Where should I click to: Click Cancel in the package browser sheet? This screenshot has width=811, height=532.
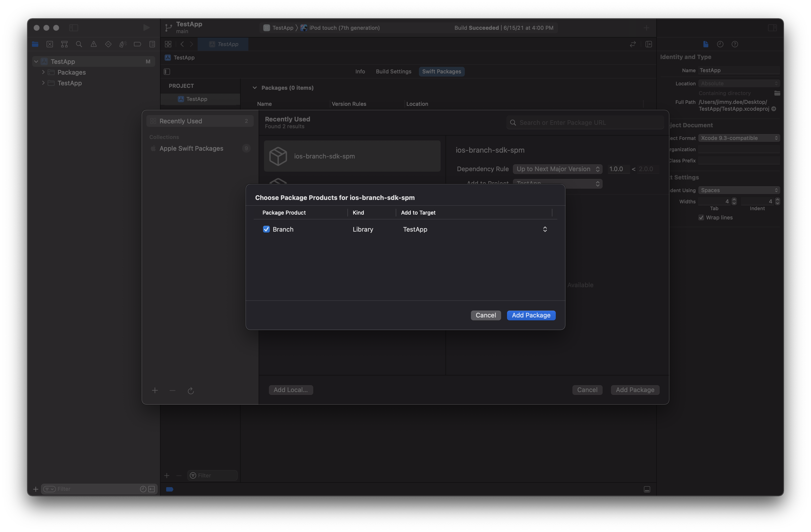(x=587, y=390)
